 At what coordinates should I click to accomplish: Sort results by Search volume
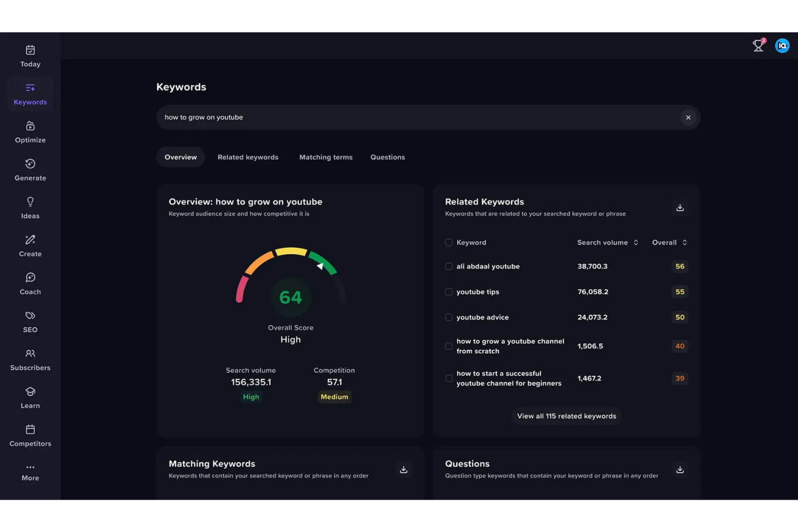635,242
